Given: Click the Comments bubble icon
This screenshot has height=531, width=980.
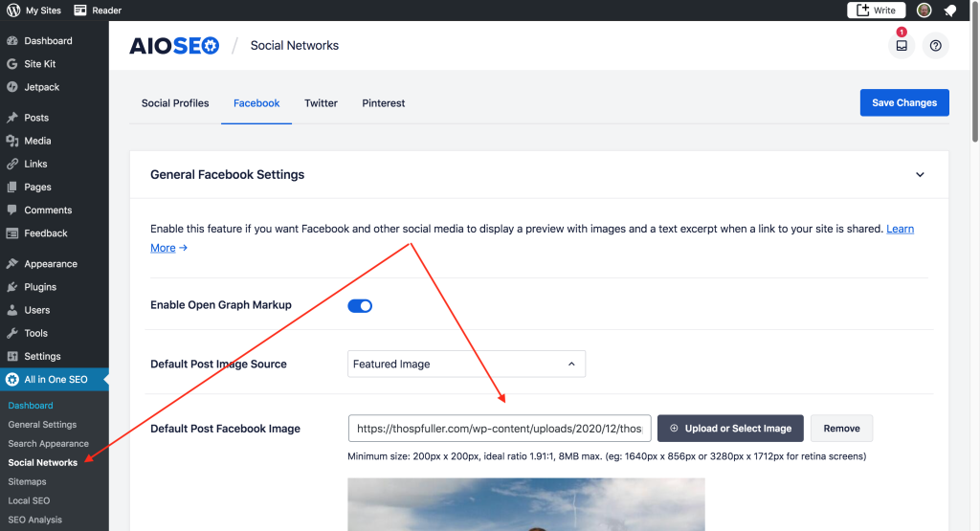Looking at the screenshot, I should (x=11, y=210).
